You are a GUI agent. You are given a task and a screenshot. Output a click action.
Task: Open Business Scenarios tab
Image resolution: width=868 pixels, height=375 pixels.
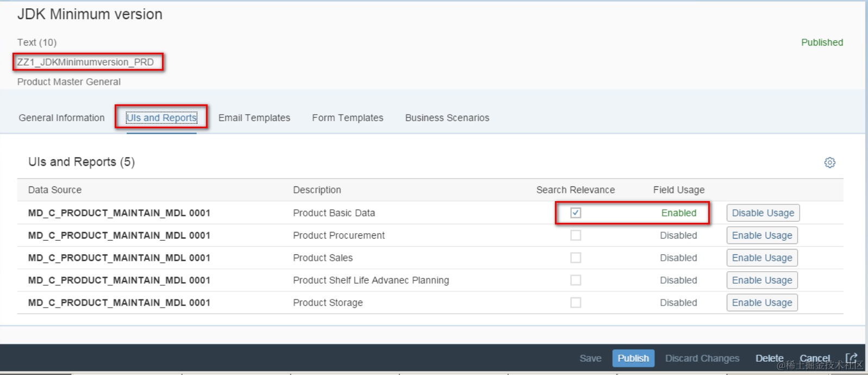pyautogui.click(x=447, y=118)
